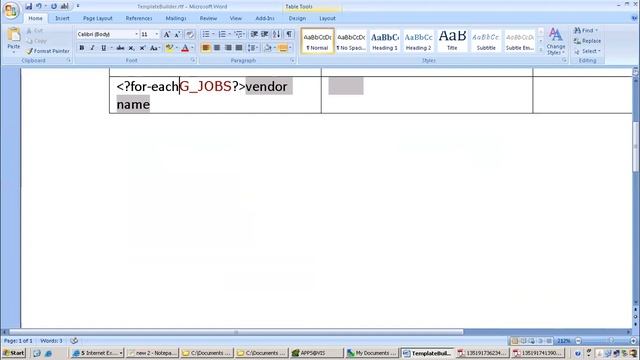Apply the Shading fill color

click(x=268, y=48)
